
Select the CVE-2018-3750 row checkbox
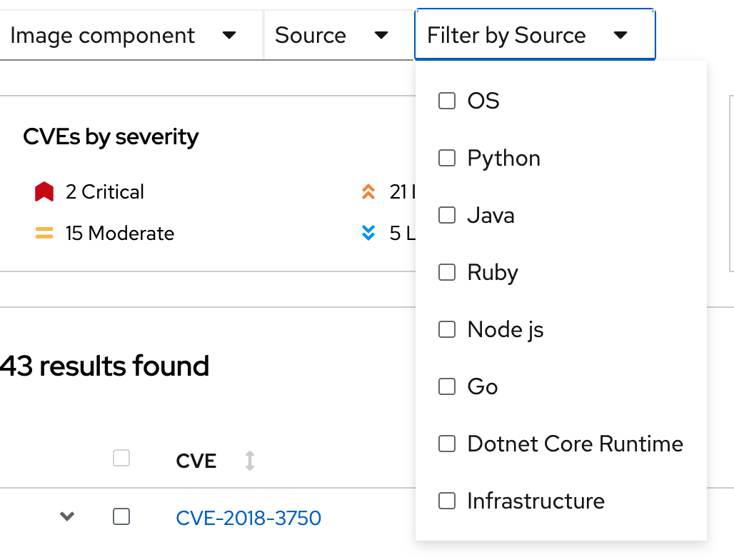pyautogui.click(x=121, y=516)
